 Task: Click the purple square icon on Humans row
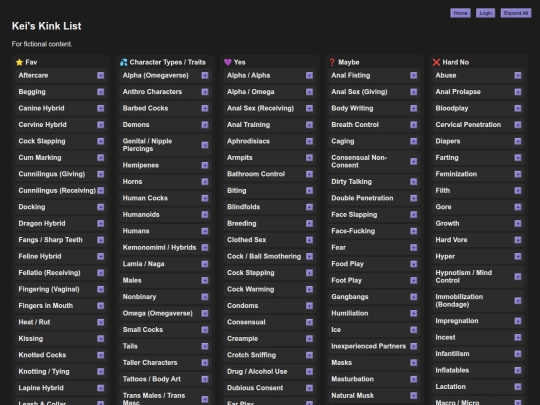pos(205,231)
